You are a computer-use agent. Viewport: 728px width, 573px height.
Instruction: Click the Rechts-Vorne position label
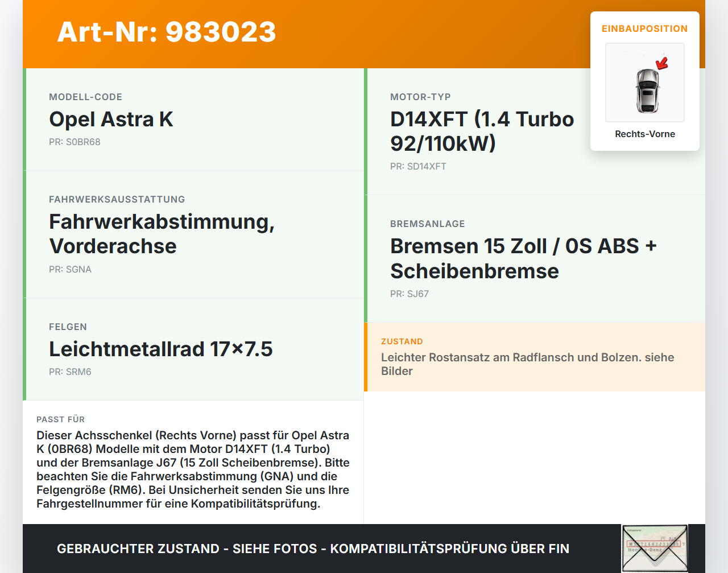(645, 134)
